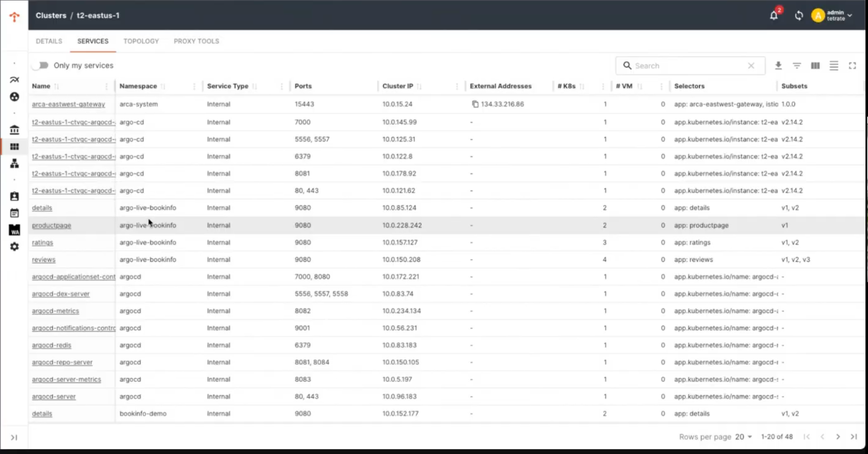Click the magnifier icon in Search box
Image resolution: width=868 pixels, height=454 pixels.
(x=627, y=66)
